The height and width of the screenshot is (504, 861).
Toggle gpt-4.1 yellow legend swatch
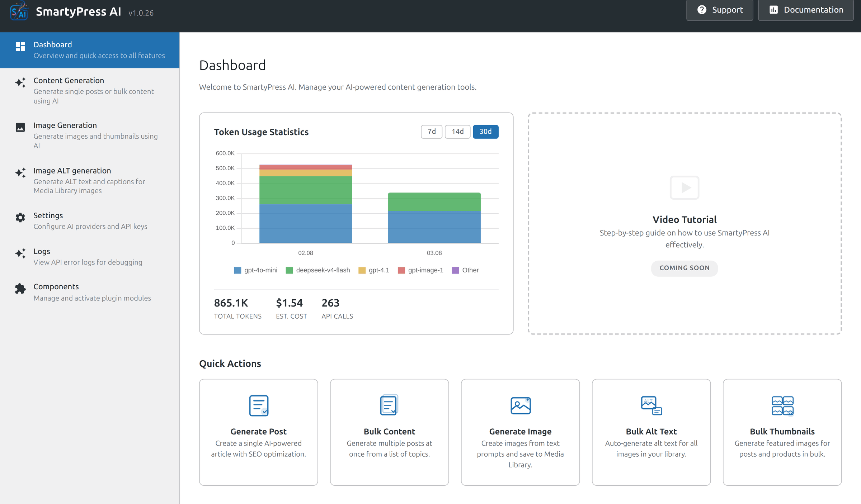362,270
